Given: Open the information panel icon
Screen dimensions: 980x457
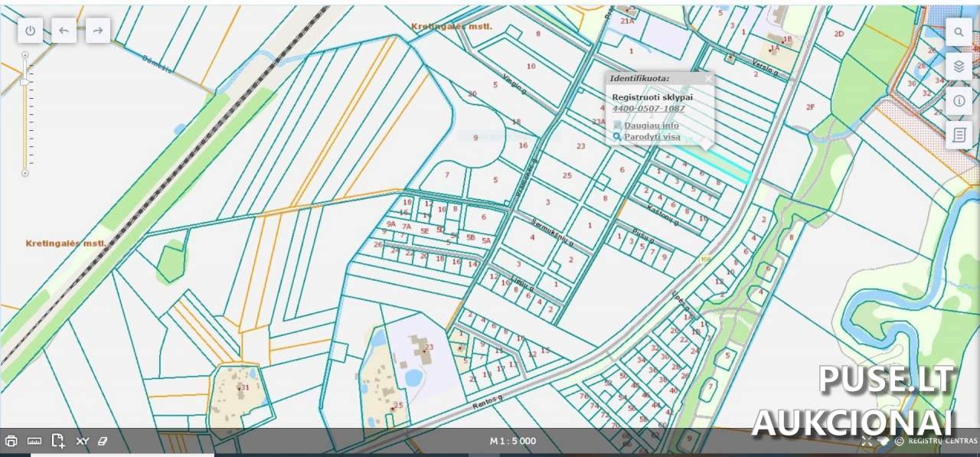Looking at the screenshot, I should point(959,101).
